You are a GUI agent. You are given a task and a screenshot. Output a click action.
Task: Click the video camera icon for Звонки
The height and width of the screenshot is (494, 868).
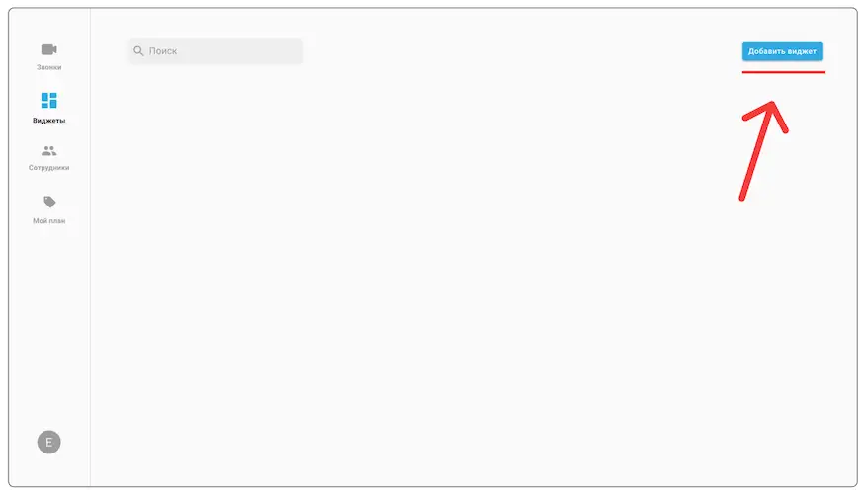coord(48,49)
